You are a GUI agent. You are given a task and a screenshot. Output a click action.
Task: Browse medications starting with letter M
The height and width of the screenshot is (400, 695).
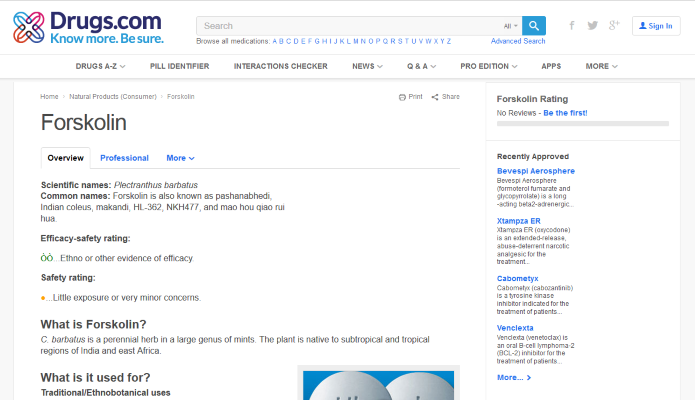356,41
